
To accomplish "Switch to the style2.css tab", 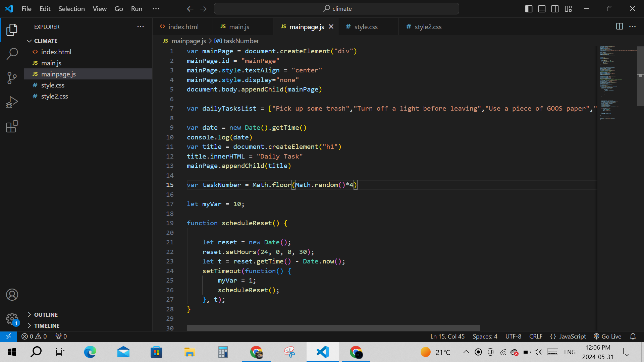I will coord(428,27).
